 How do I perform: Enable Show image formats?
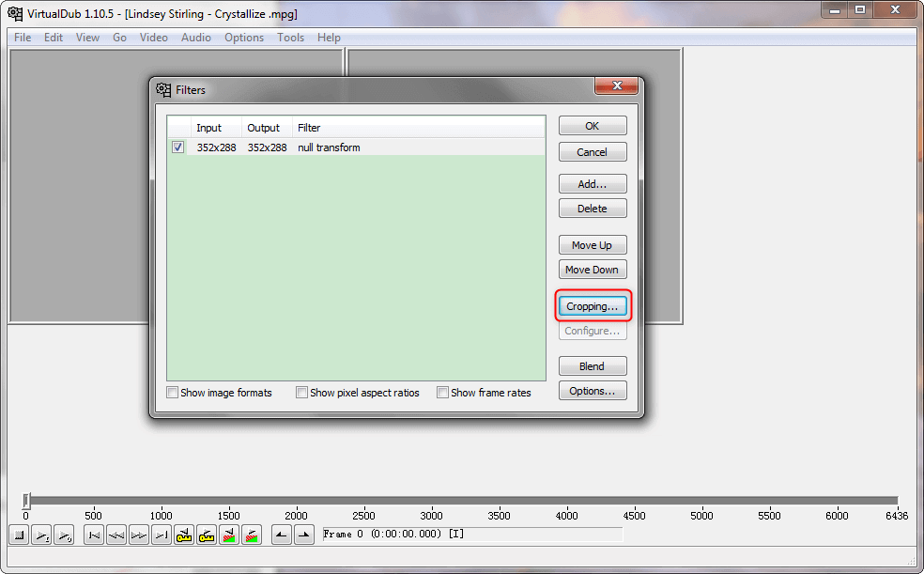pos(173,393)
